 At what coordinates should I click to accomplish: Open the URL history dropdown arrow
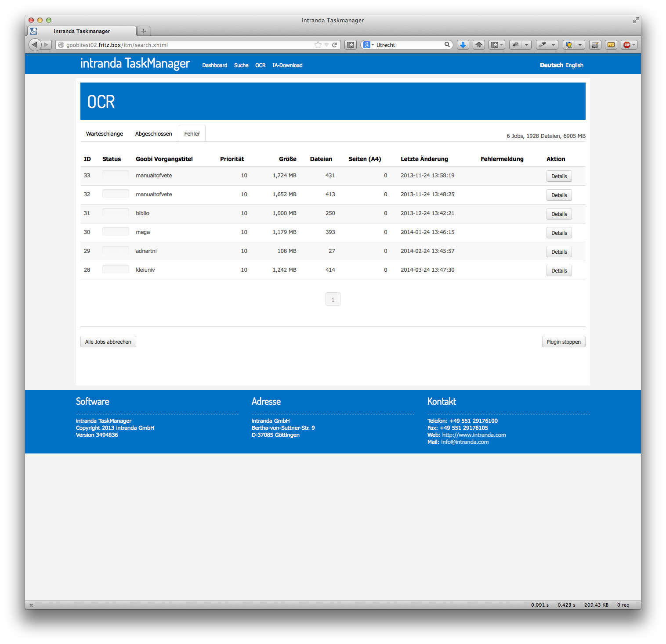click(x=326, y=45)
